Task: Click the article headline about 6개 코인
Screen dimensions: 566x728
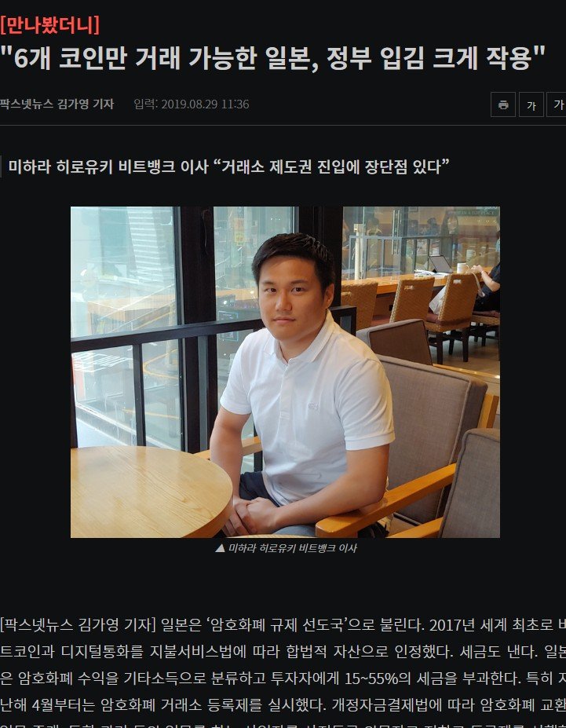Action: (272, 58)
